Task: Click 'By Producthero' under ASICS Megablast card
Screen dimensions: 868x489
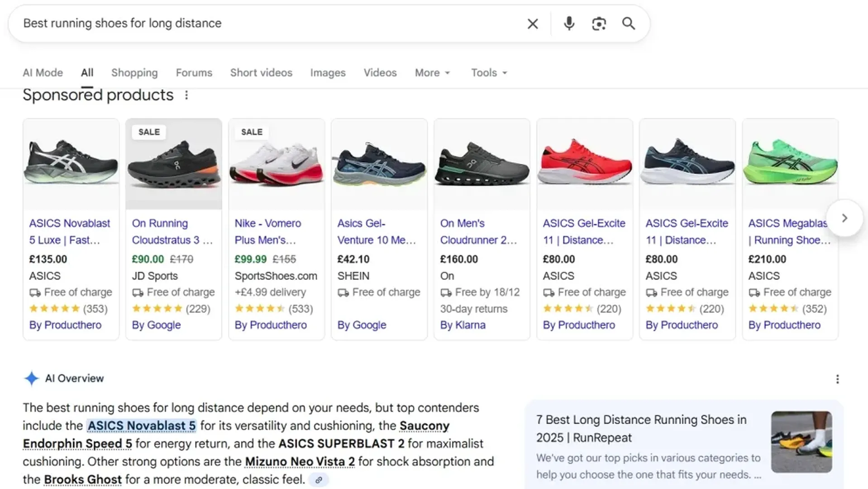Action: coord(784,325)
